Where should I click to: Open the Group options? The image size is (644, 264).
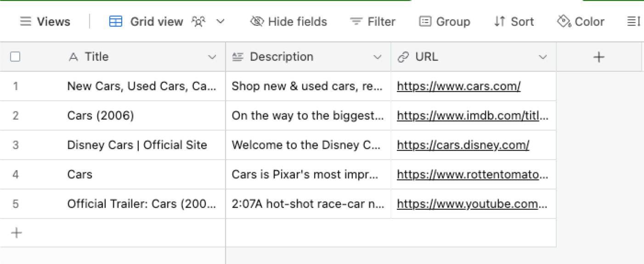coord(445,22)
